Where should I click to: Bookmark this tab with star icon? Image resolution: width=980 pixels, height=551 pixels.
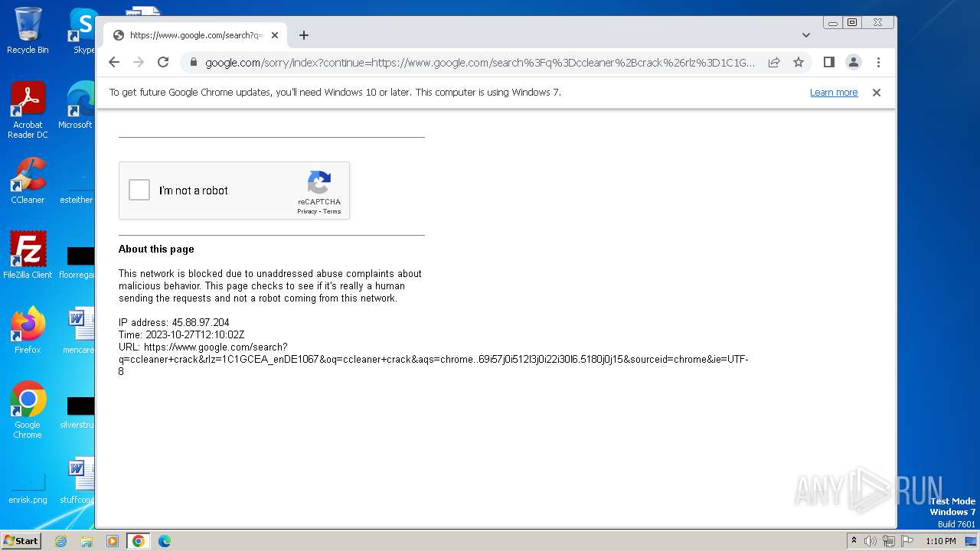coord(799,62)
